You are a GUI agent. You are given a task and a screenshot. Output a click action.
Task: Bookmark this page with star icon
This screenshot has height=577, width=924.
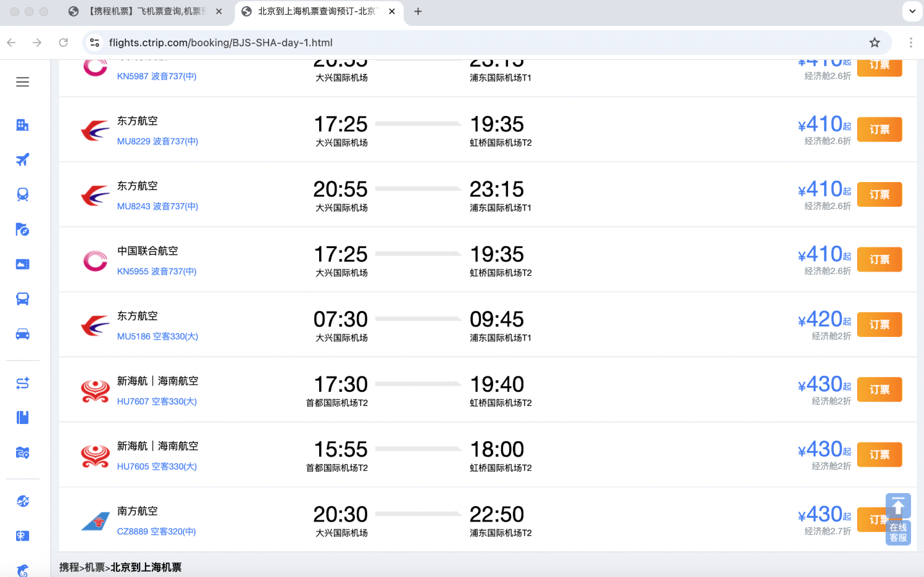click(874, 43)
